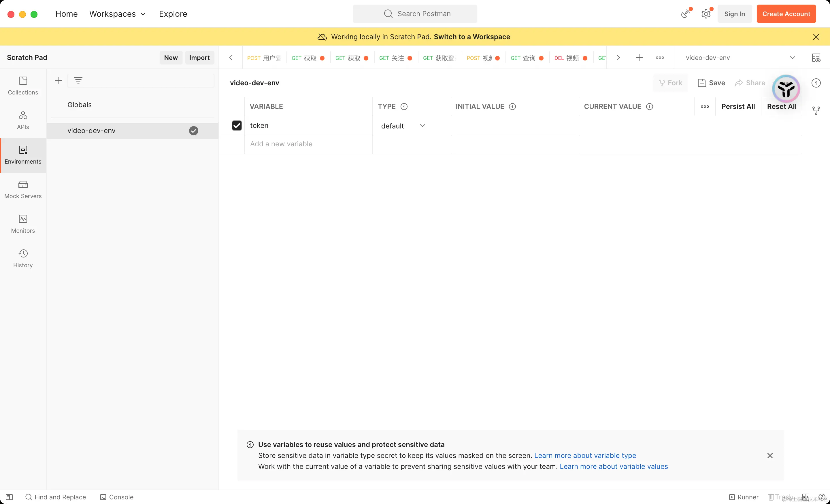Open the settings gear icon
830x504 pixels.
click(x=706, y=14)
